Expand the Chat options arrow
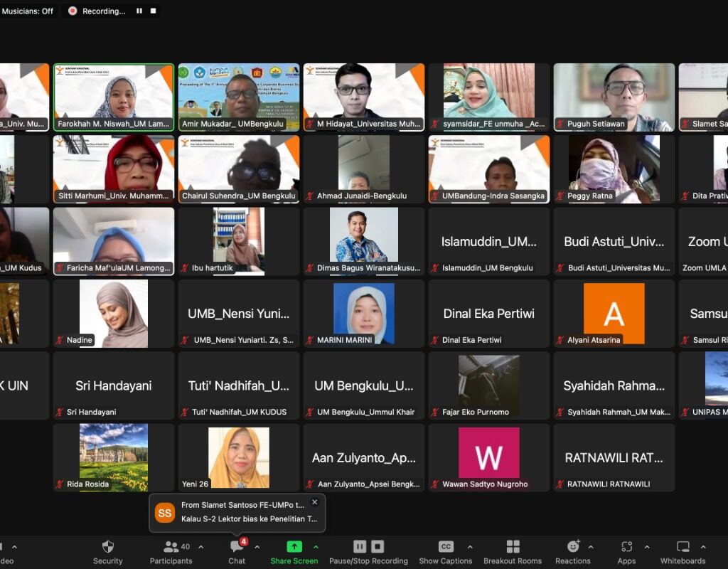Image resolution: width=728 pixels, height=569 pixels. [257, 547]
